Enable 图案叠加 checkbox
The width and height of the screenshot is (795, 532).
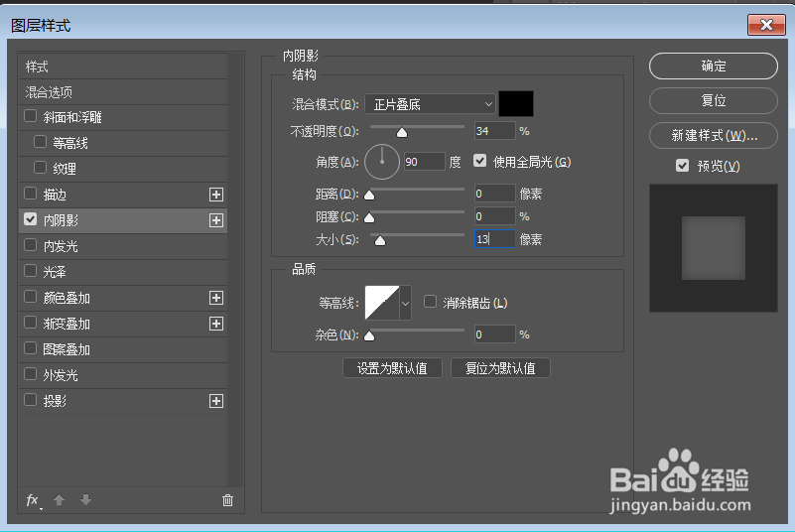[31, 348]
